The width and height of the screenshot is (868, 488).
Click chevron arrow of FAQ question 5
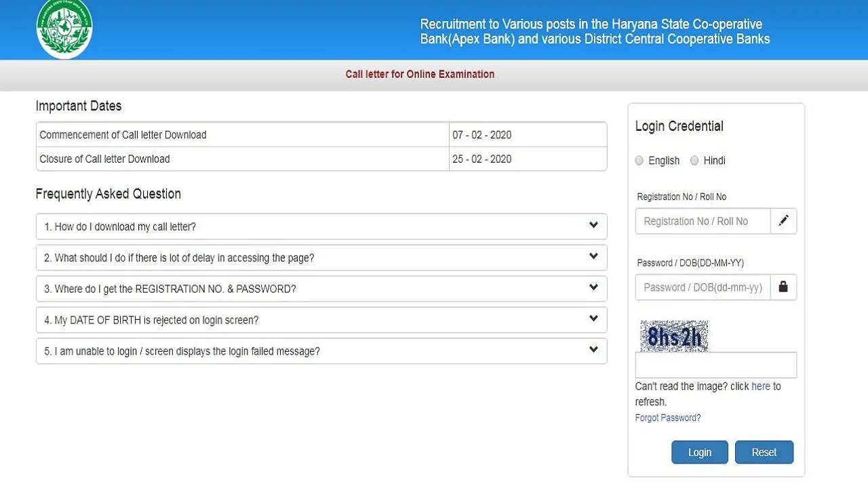point(593,350)
